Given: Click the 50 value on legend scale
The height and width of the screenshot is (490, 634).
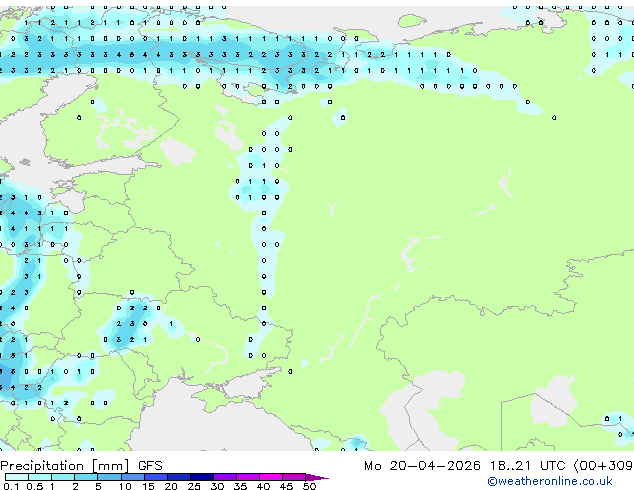Looking at the screenshot, I should click(309, 486).
